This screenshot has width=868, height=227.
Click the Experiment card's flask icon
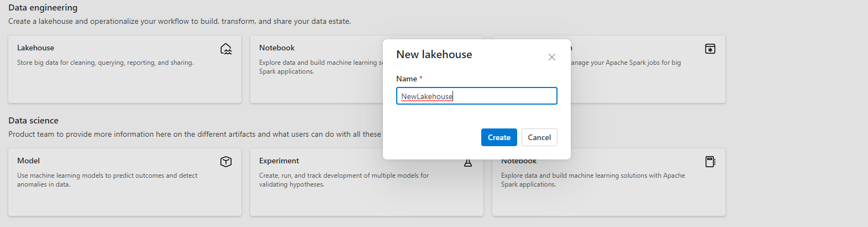pos(468,163)
